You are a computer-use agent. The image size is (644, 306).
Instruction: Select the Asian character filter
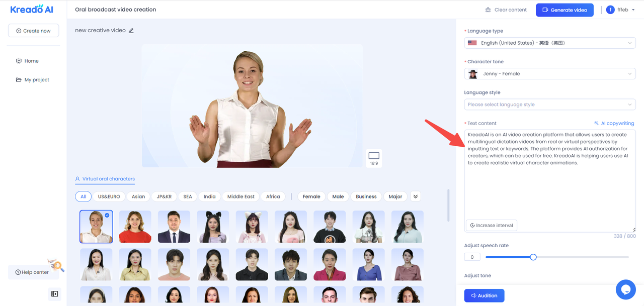pyautogui.click(x=138, y=196)
